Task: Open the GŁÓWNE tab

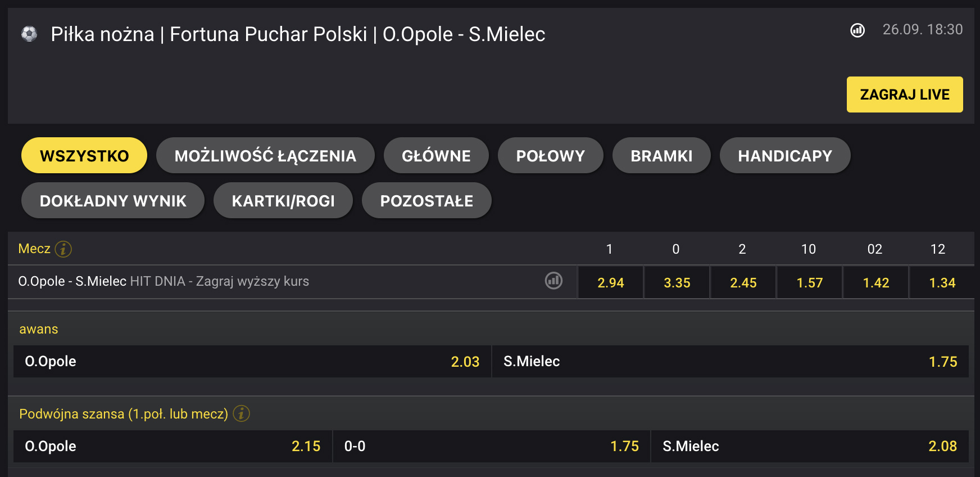Action: click(x=436, y=156)
